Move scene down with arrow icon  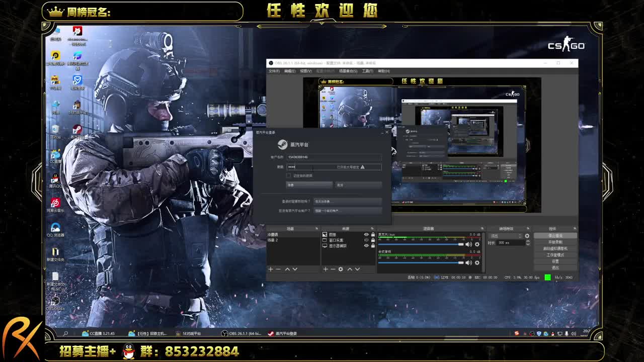pyautogui.click(x=295, y=269)
